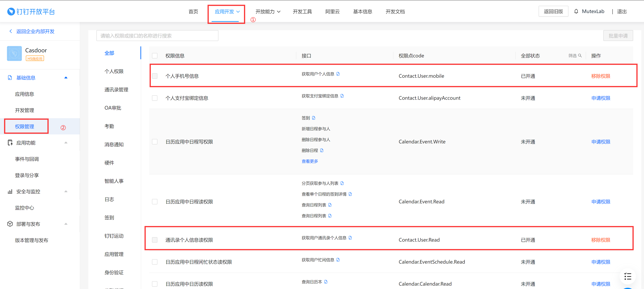Image resolution: width=644 pixels, height=289 pixels.
Task: Focus the permission search input field
Action: coord(157,36)
